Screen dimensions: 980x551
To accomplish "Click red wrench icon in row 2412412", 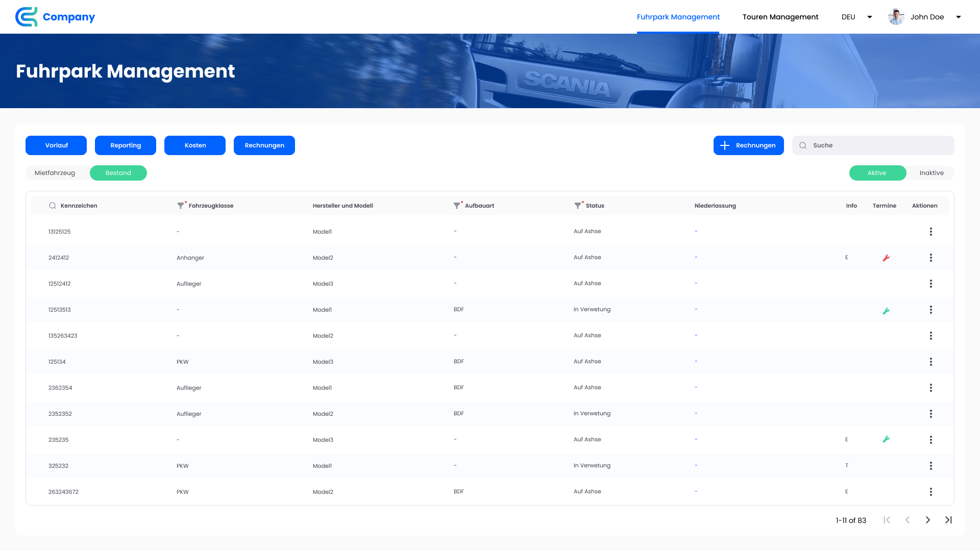I will (886, 258).
